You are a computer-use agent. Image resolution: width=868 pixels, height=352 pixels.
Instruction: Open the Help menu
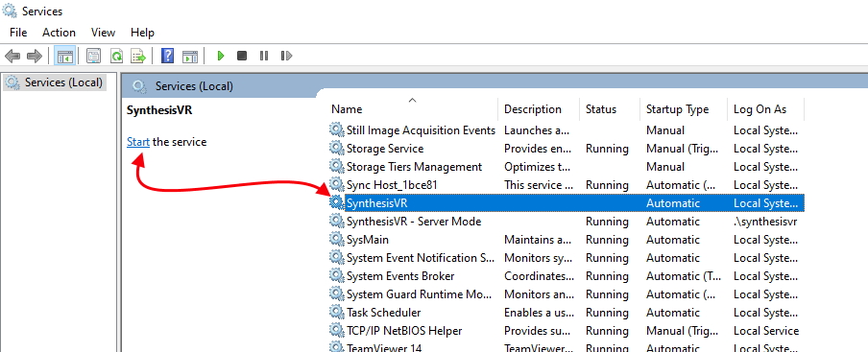pyautogui.click(x=142, y=33)
